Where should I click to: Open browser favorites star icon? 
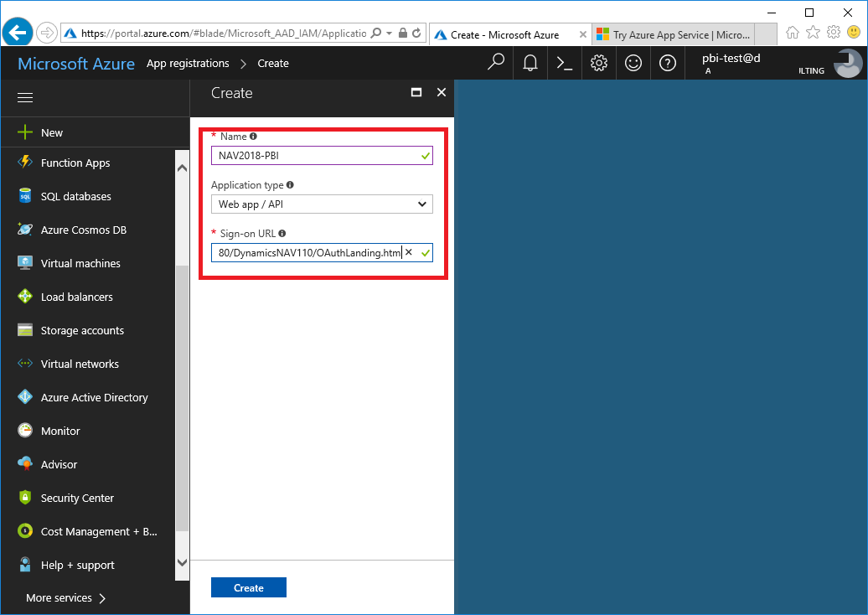point(813,33)
